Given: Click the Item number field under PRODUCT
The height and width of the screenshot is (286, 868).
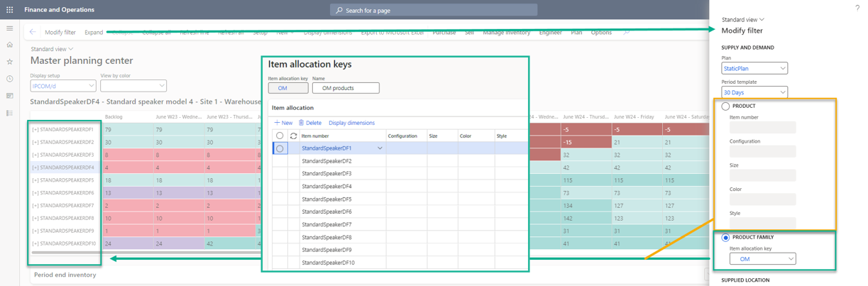Looking at the screenshot, I should click(x=763, y=127).
